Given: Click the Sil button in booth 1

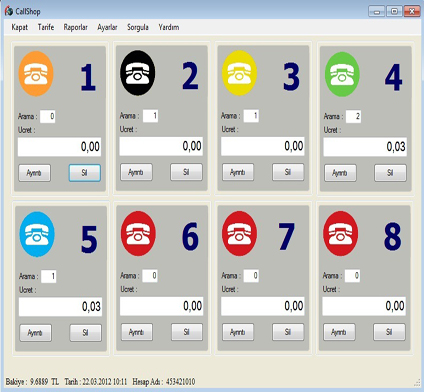Looking at the screenshot, I should pos(85,173).
